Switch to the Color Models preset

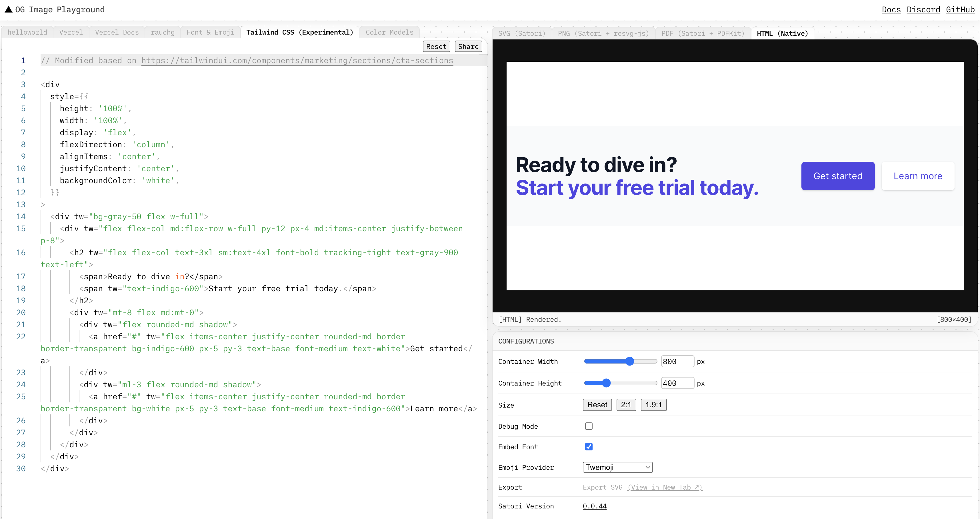click(389, 32)
